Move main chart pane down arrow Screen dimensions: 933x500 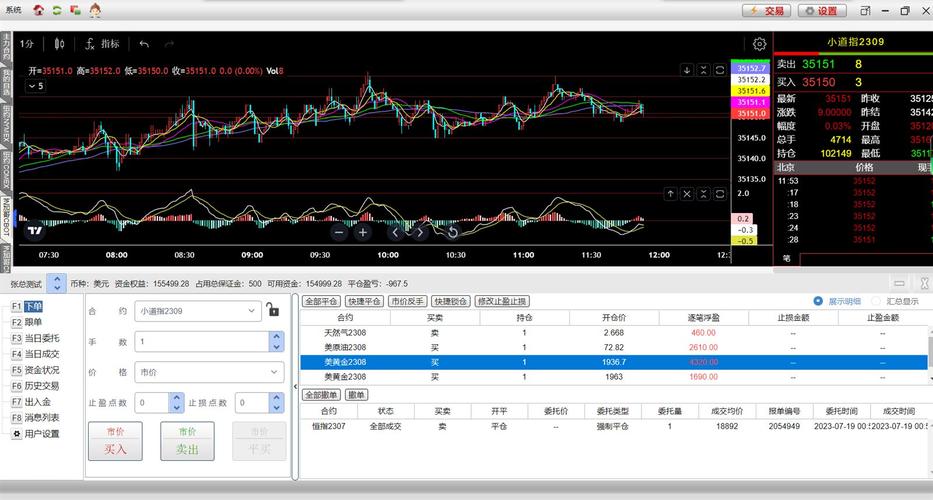[687, 70]
